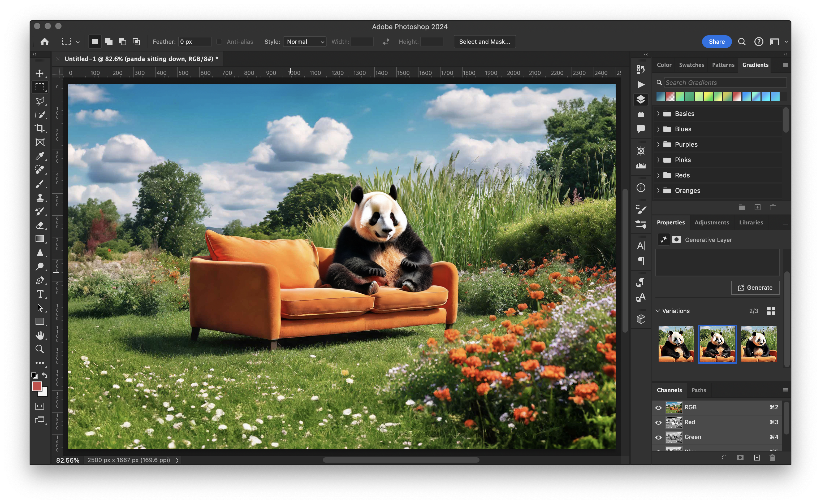Collapse the Variations section
Image resolution: width=821 pixels, height=504 pixels.
[658, 311]
